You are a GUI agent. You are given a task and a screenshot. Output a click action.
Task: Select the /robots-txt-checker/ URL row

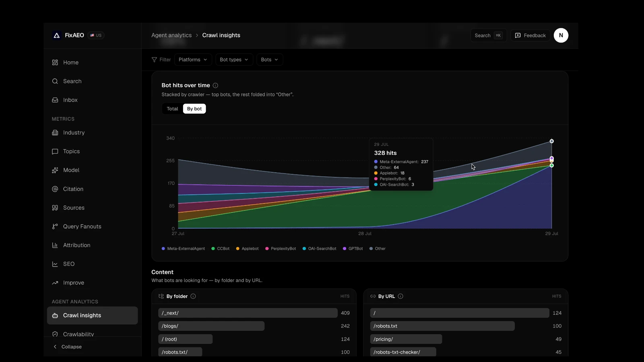coord(466,352)
